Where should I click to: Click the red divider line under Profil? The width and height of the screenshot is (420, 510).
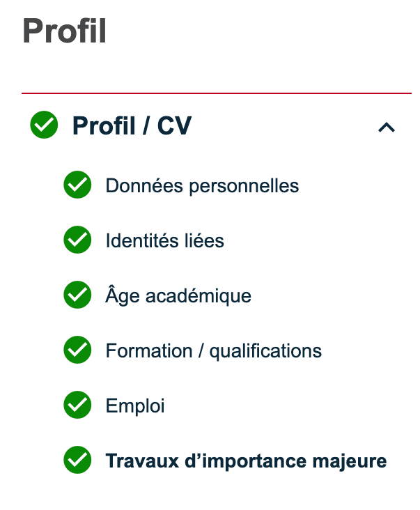(x=210, y=93)
